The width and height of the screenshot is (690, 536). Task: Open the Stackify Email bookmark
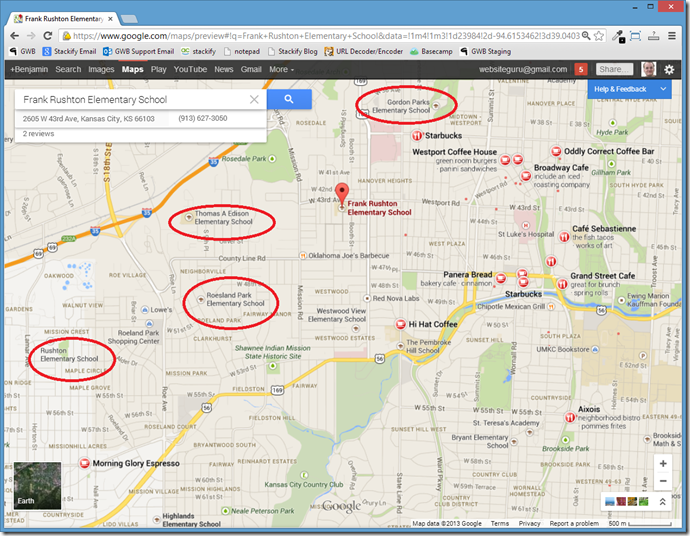tap(69, 51)
